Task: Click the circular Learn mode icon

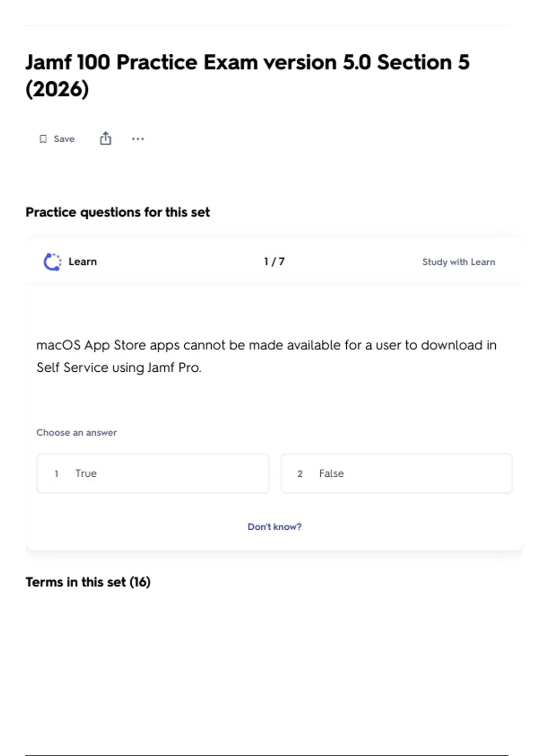Action: point(53,262)
